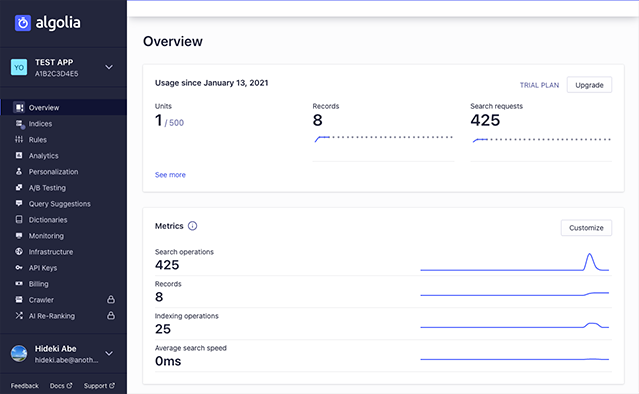Screen dimensions: 639x394
Task: Click the Personalization person icon
Action: tap(19, 171)
